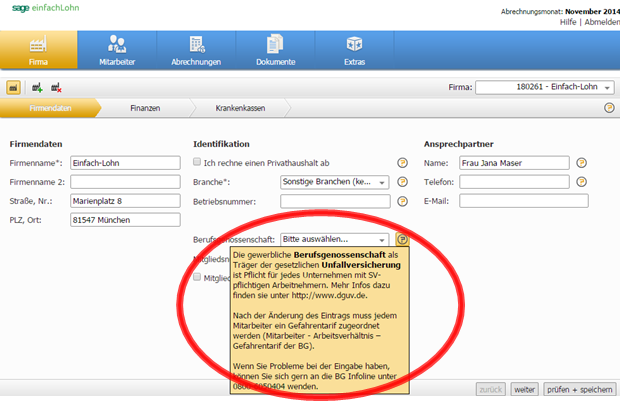Image resolution: width=620 pixels, height=401 pixels.
Task: Open the Abrechnungen section
Action: tap(196, 50)
